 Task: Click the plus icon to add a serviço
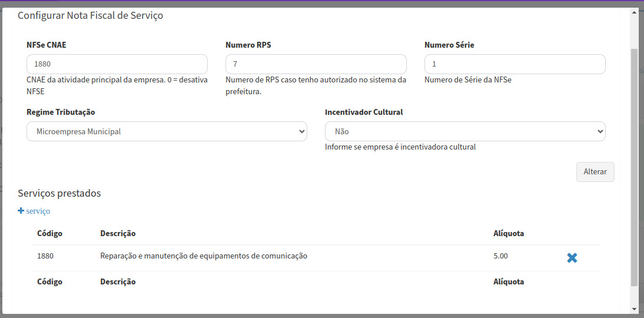pos(21,211)
